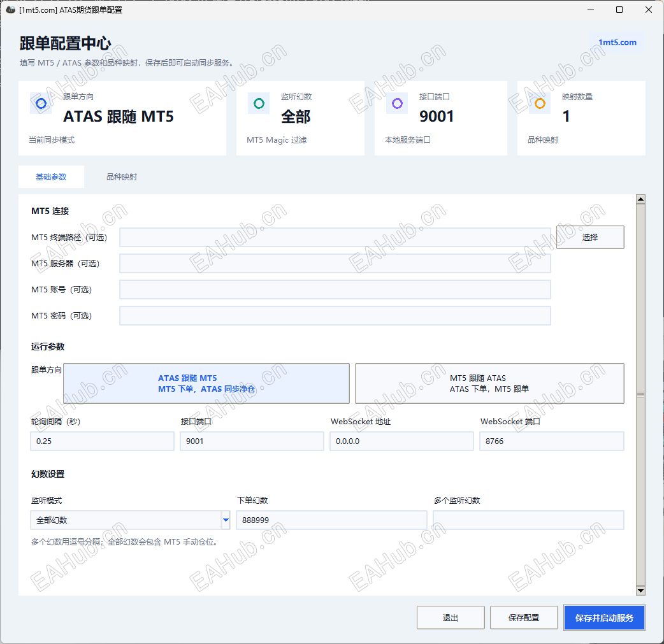
Task: Click the 1mt5.com link badge
Action: (617, 42)
